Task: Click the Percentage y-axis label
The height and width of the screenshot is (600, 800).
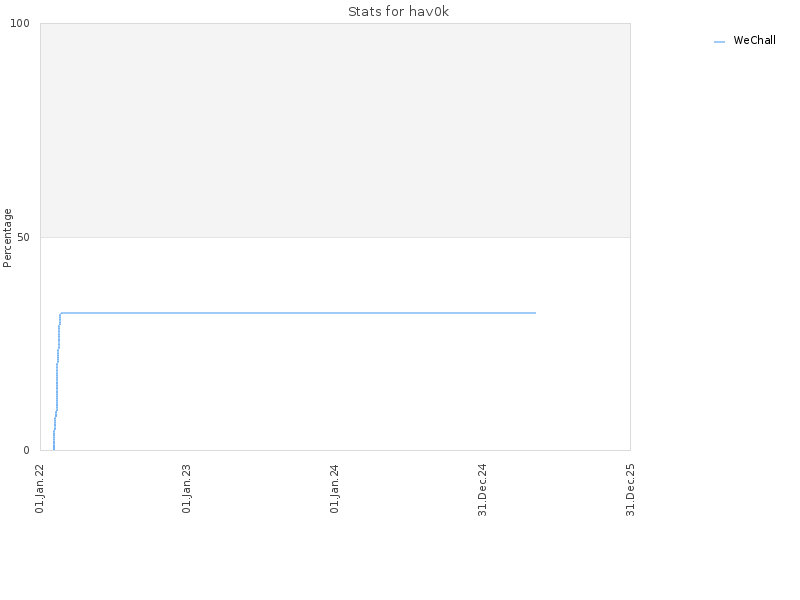Action: tap(7, 238)
